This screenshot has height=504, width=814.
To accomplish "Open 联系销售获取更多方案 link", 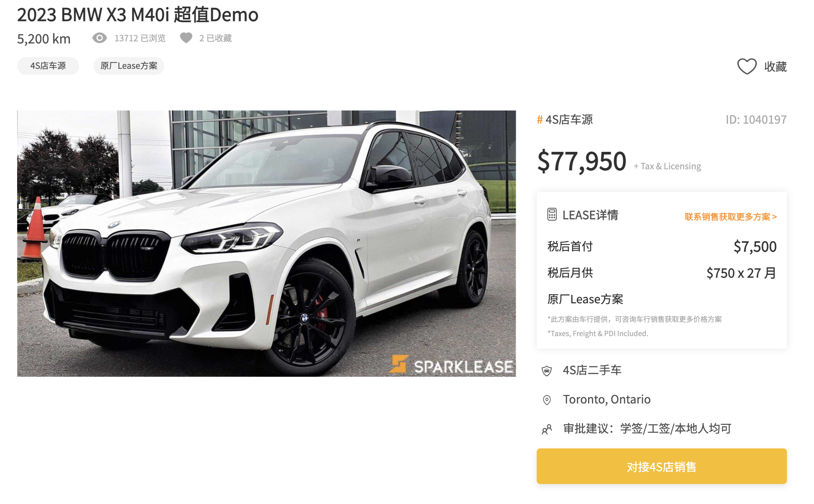I will [x=730, y=217].
